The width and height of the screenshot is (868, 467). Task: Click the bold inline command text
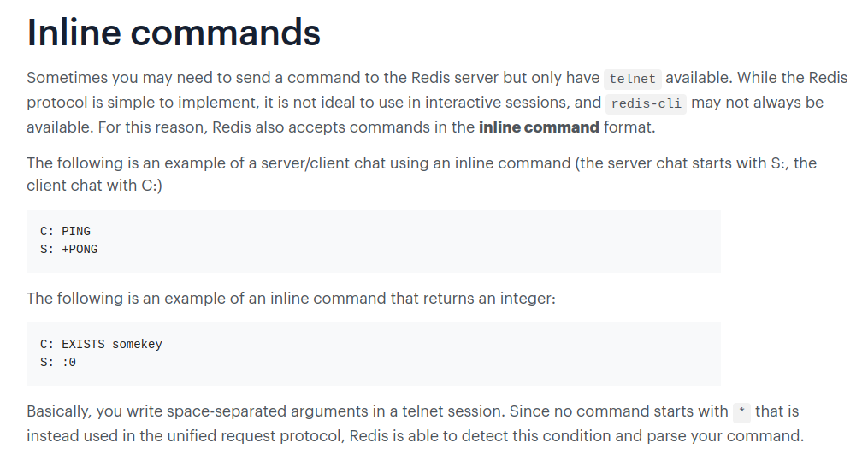pyautogui.click(x=539, y=127)
